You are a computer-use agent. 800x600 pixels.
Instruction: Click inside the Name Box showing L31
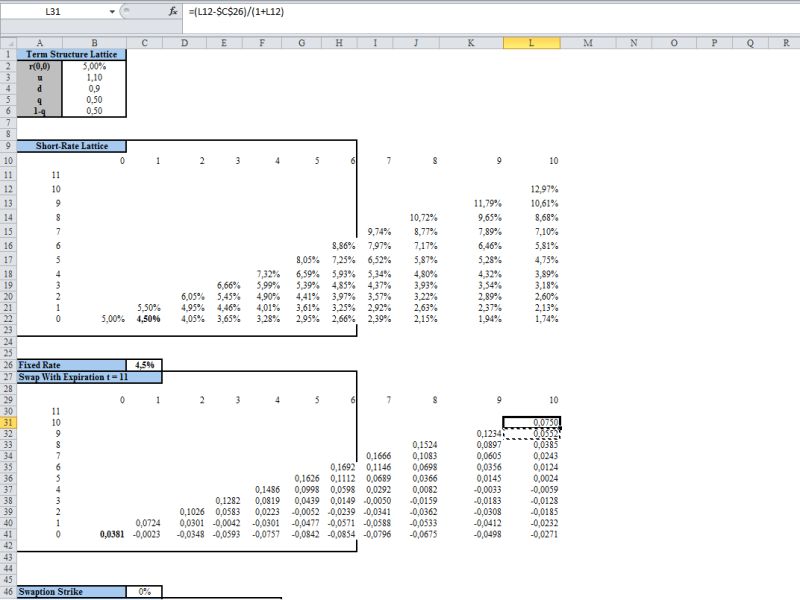[55, 11]
